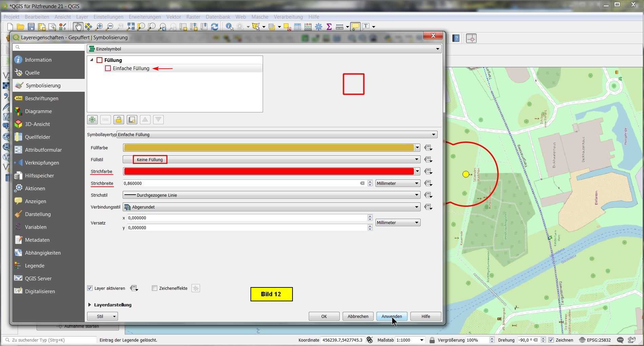This screenshot has width=644, height=346.
Task: Click the Strichbreite value input field
Action: coord(241,183)
